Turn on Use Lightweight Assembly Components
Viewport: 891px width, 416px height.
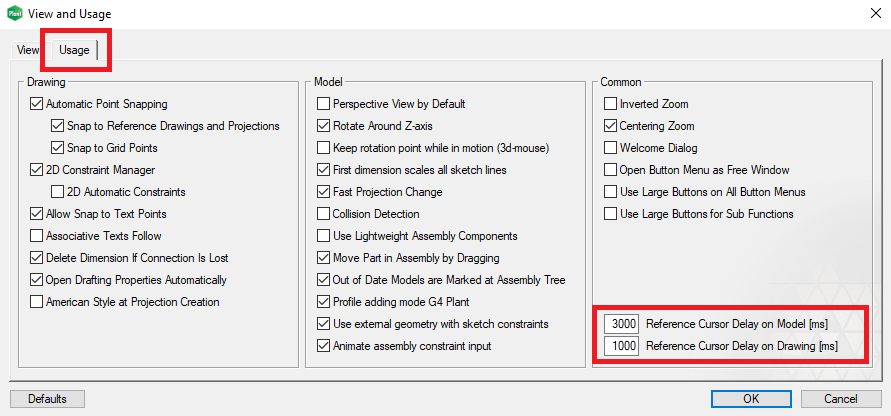click(323, 236)
